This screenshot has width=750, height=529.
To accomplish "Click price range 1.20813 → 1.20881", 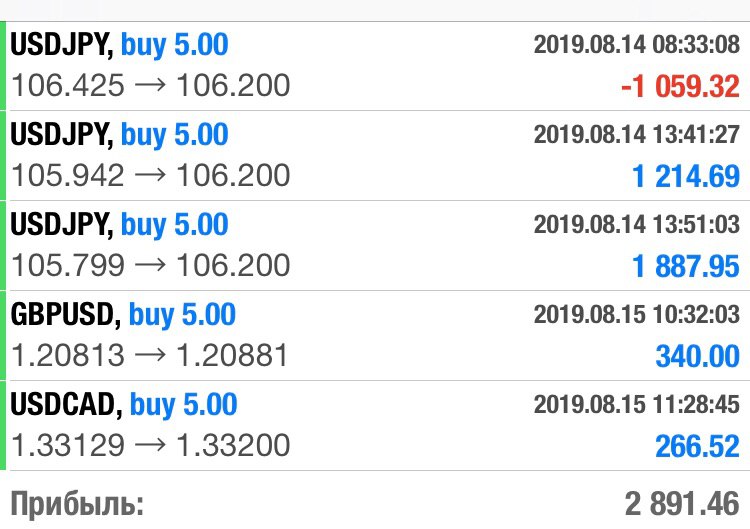I will 150,355.
